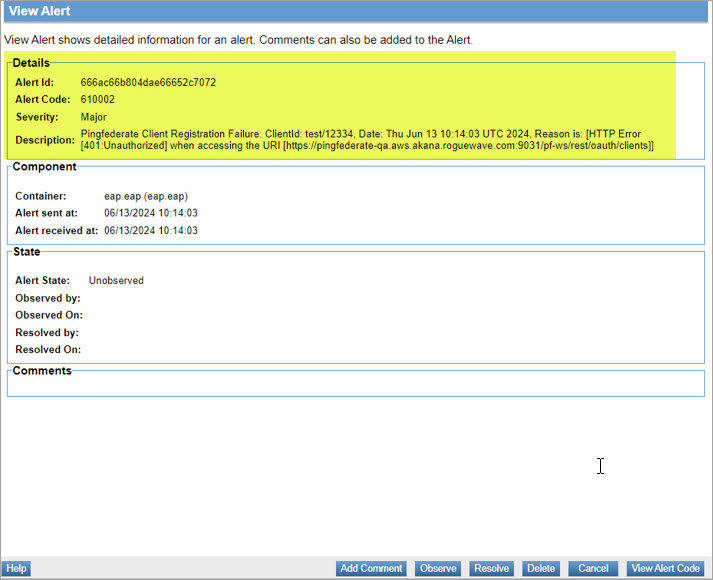Click the Alert Code label
The image size is (713, 580).
(x=43, y=99)
